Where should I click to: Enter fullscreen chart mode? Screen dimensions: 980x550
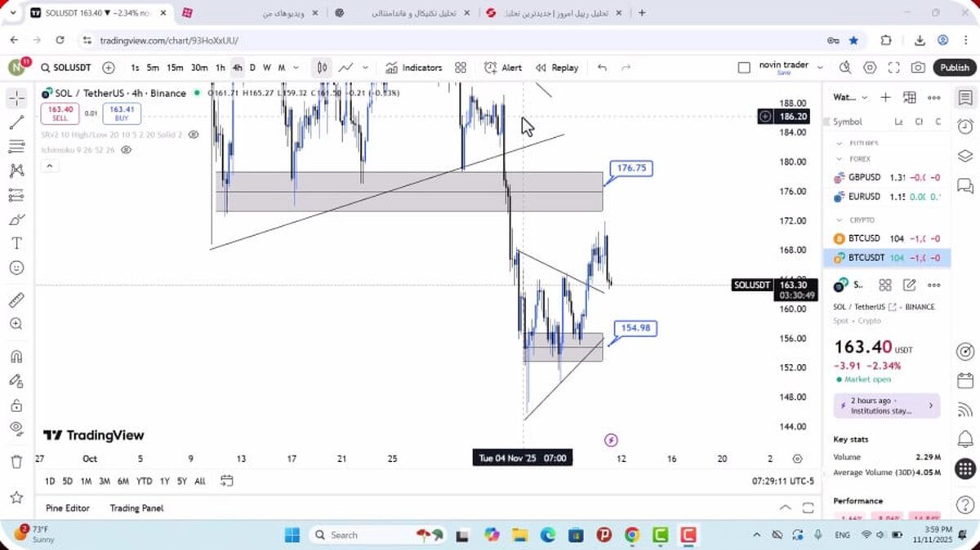[x=894, y=68]
